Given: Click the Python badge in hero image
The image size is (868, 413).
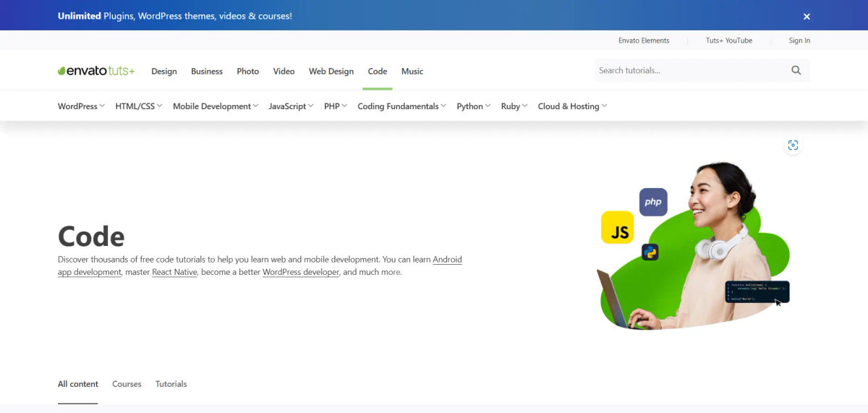Looking at the screenshot, I should pyautogui.click(x=650, y=252).
